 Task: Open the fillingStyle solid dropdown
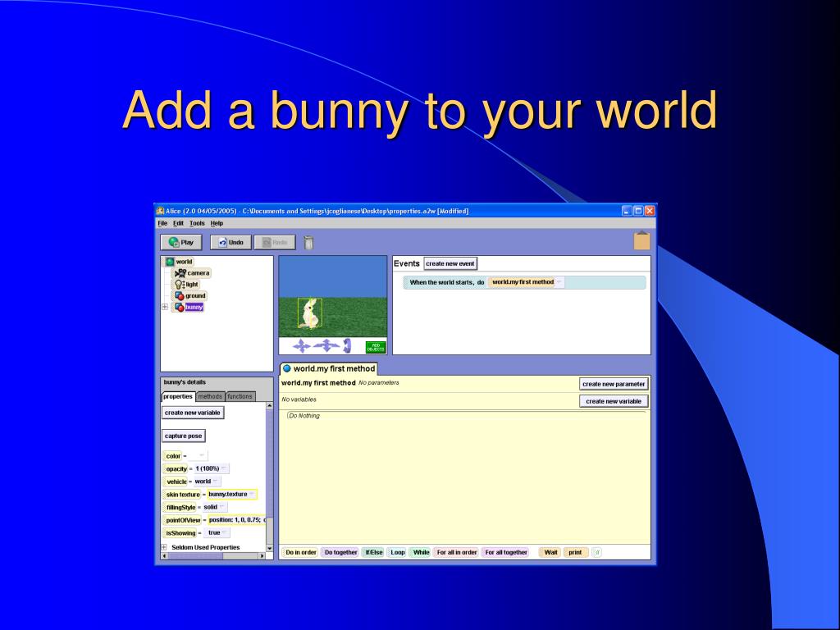tap(216, 507)
